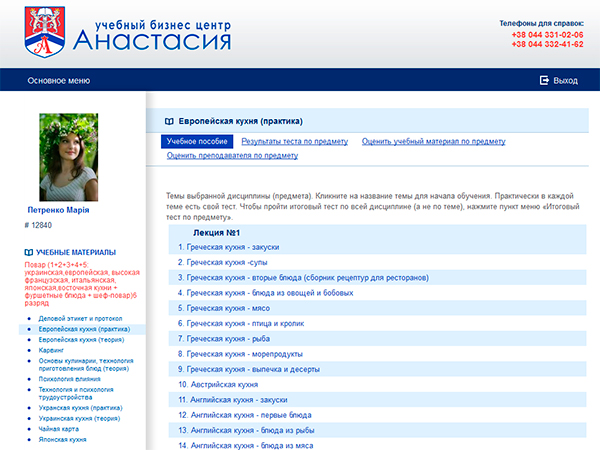Click Оценить учебный материал по предмету
Screen dimensions: 600x450
(x=433, y=142)
